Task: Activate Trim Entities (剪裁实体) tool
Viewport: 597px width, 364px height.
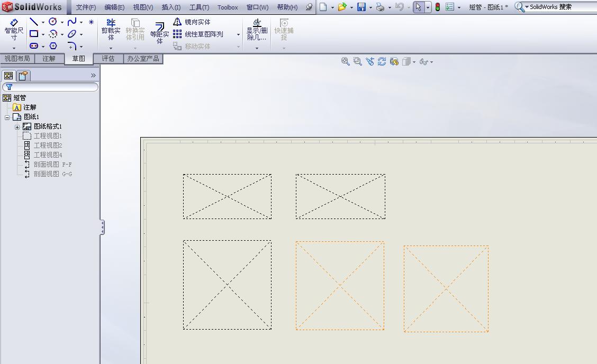Action: [x=111, y=29]
